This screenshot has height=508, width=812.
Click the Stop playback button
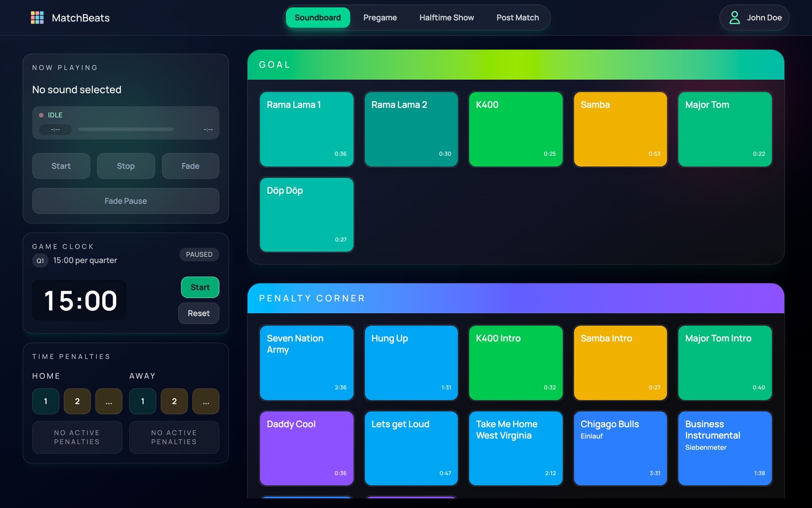coord(126,166)
